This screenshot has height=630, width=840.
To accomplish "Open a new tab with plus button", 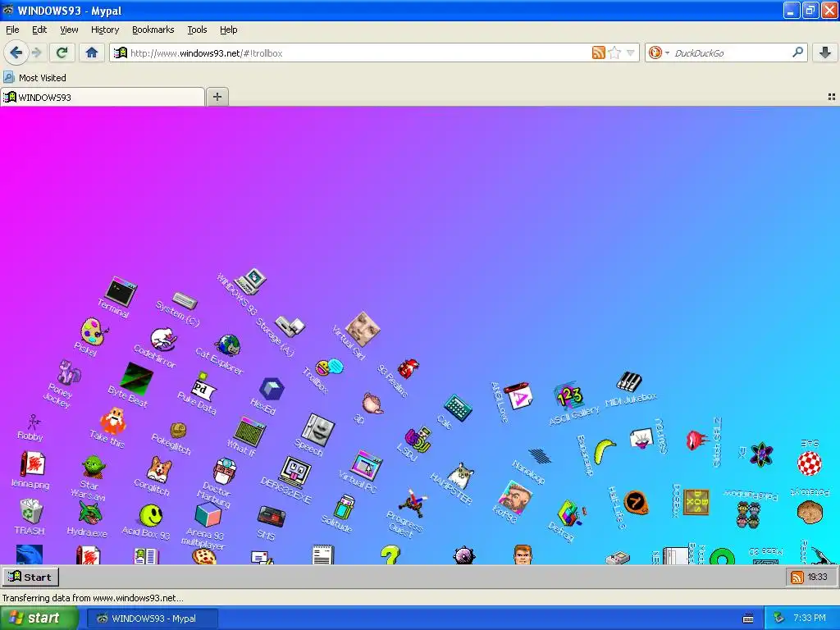I will coord(217,97).
